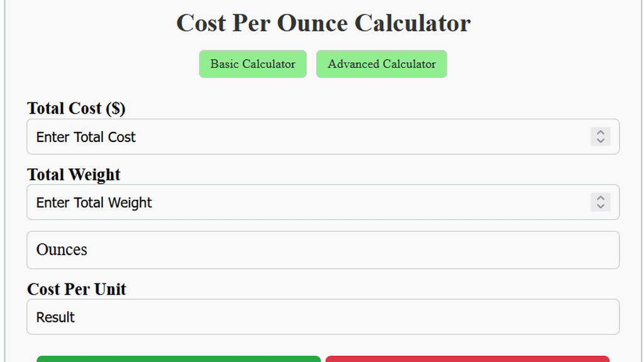Image resolution: width=644 pixels, height=362 pixels.
Task: Switch to the Basic Calculator mode
Action: point(252,63)
